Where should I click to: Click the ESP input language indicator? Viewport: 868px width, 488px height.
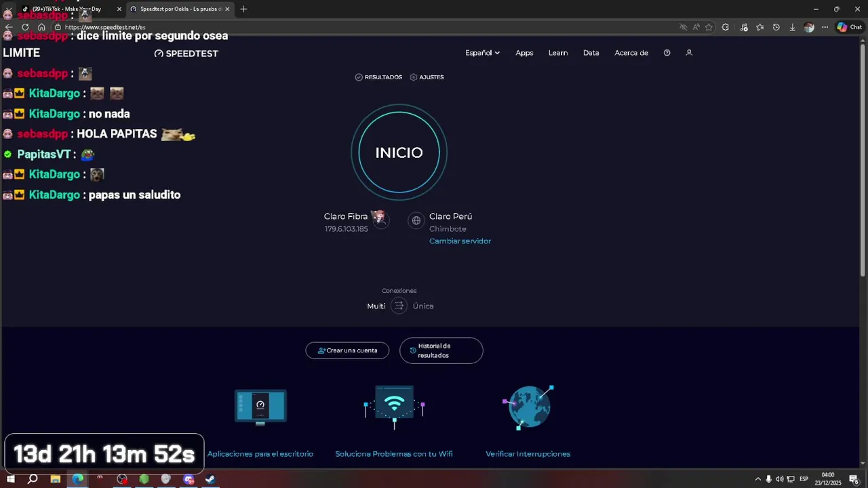(x=804, y=479)
